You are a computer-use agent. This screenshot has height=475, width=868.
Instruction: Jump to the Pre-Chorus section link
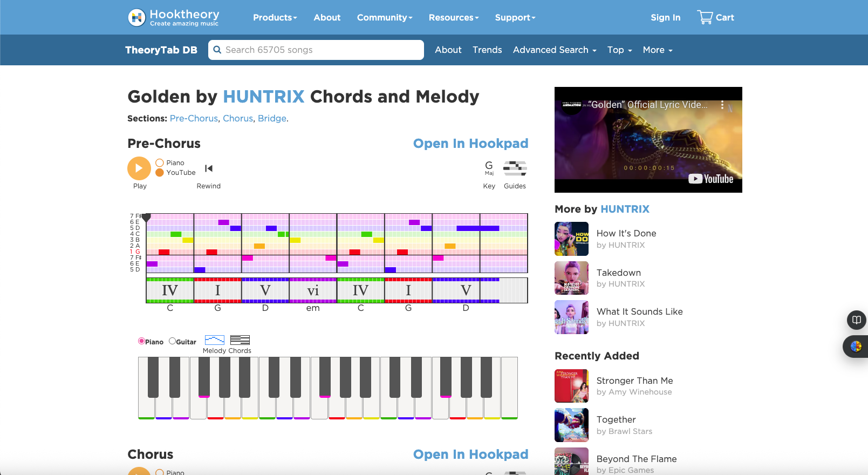tap(194, 118)
